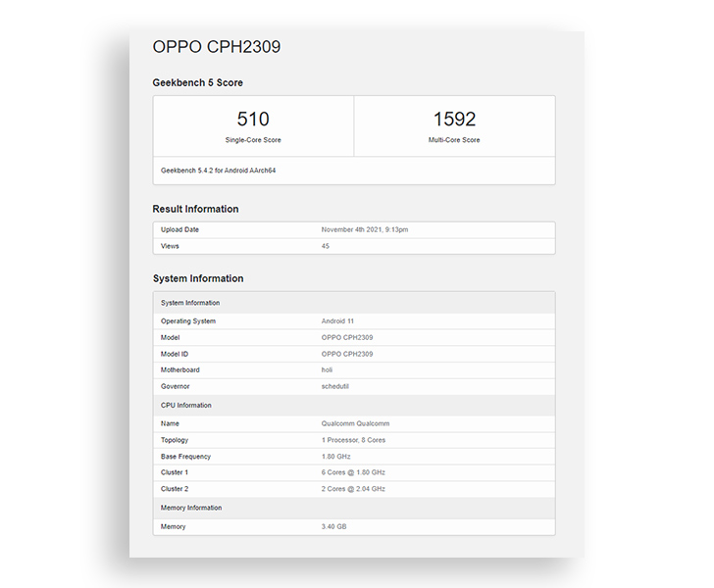Viewport: 714px width, 588px height.
Task: Click the large System Information section heading
Action: pos(198,278)
